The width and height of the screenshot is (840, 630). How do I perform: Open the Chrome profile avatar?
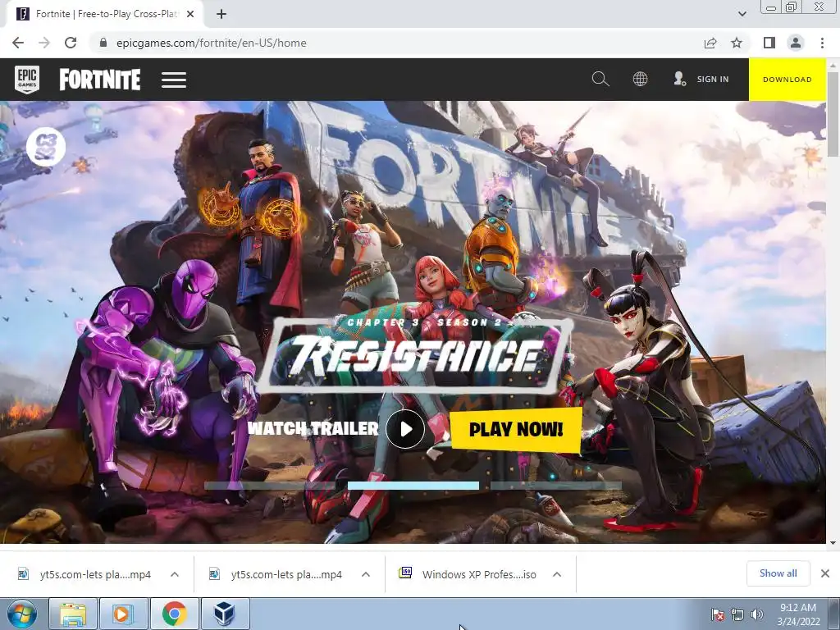coord(796,43)
